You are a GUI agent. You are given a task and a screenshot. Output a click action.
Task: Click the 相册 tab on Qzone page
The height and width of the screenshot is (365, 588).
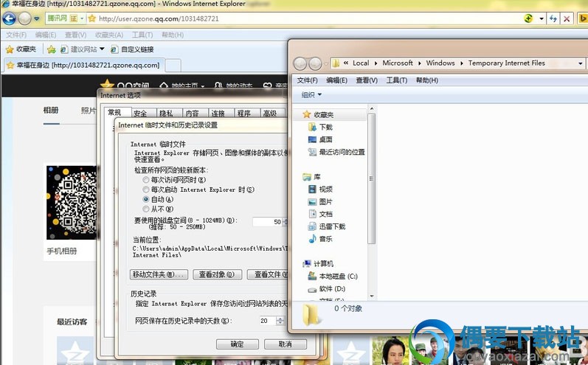coord(51,110)
